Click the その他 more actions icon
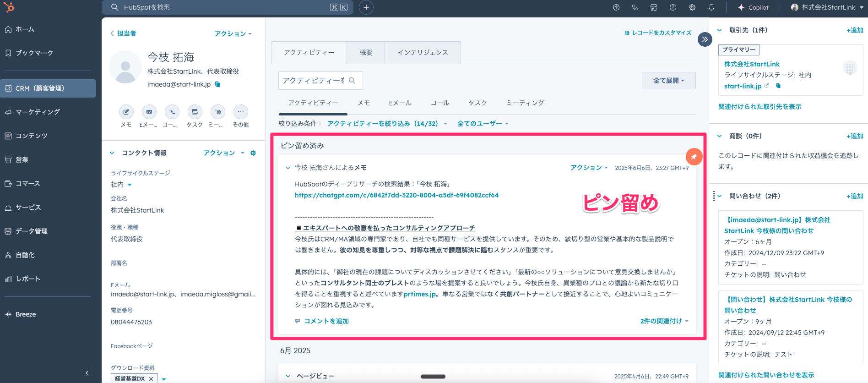 pos(241,112)
